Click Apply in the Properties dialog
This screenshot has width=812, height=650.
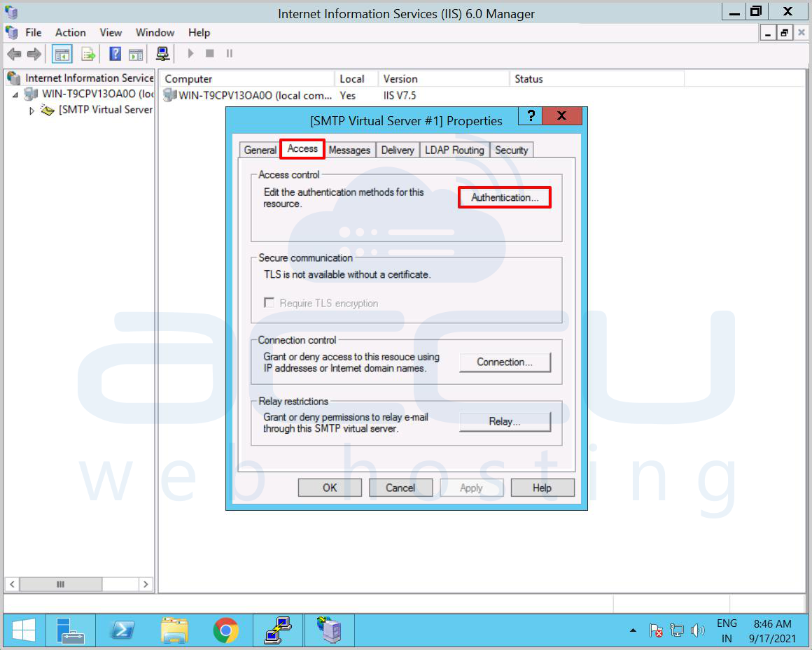coord(471,488)
